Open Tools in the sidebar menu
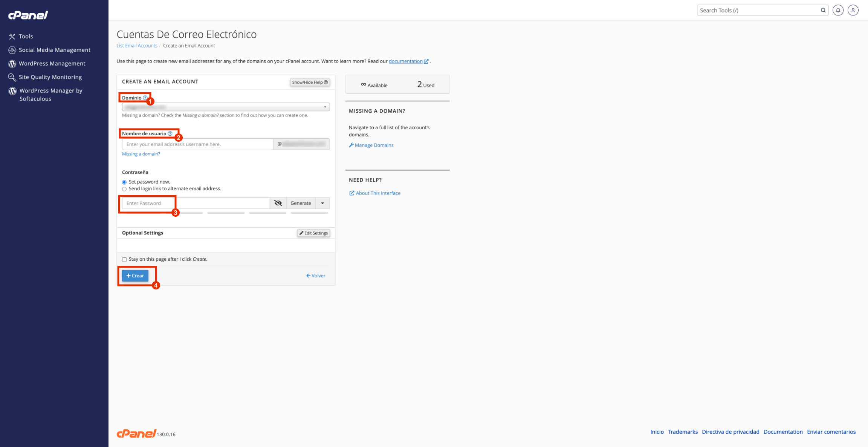The height and width of the screenshot is (447, 868). pyautogui.click(x=26, y=37)
